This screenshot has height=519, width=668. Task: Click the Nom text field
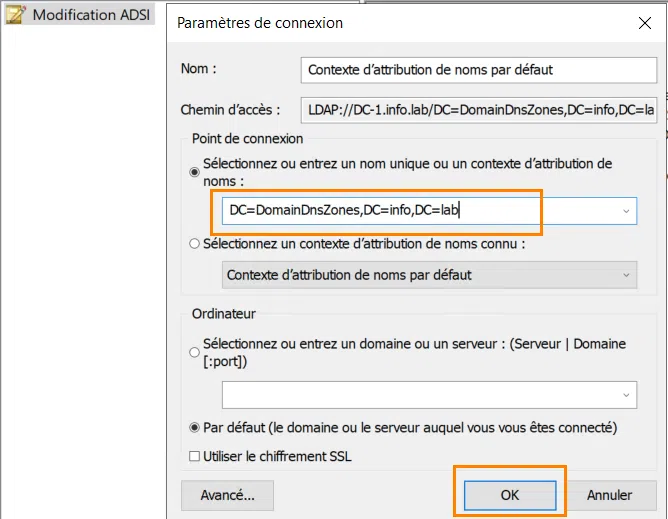[x=478, y=70]
